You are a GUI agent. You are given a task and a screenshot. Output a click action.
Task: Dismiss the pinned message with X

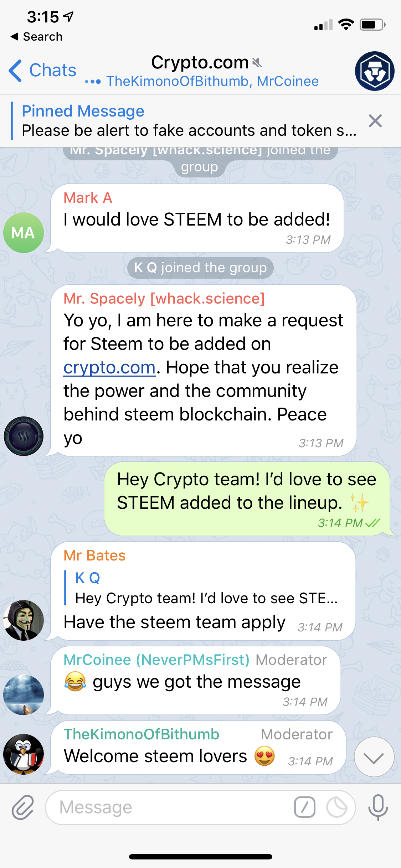click(375, 121)
